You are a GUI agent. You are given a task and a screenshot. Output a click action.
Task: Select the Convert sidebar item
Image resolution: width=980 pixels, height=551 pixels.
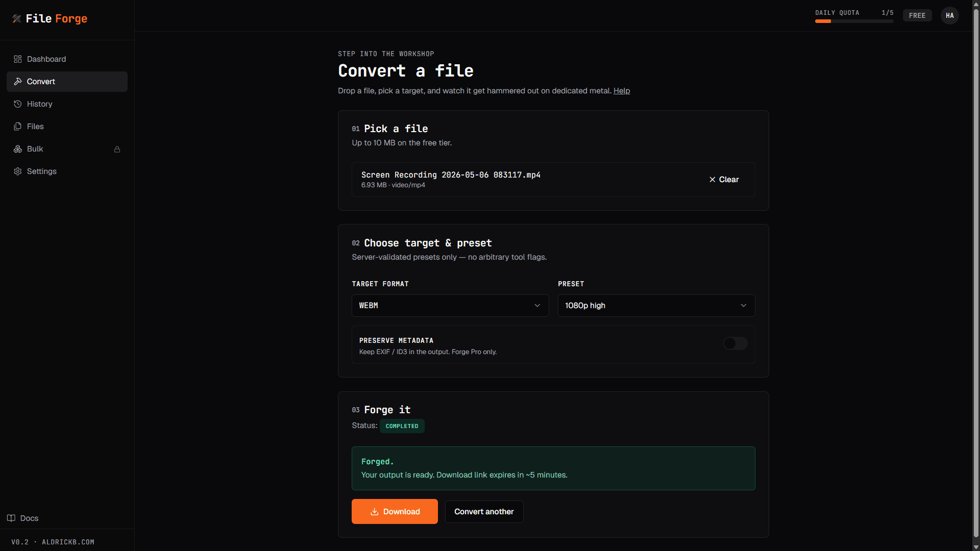[x=67, y=82]
